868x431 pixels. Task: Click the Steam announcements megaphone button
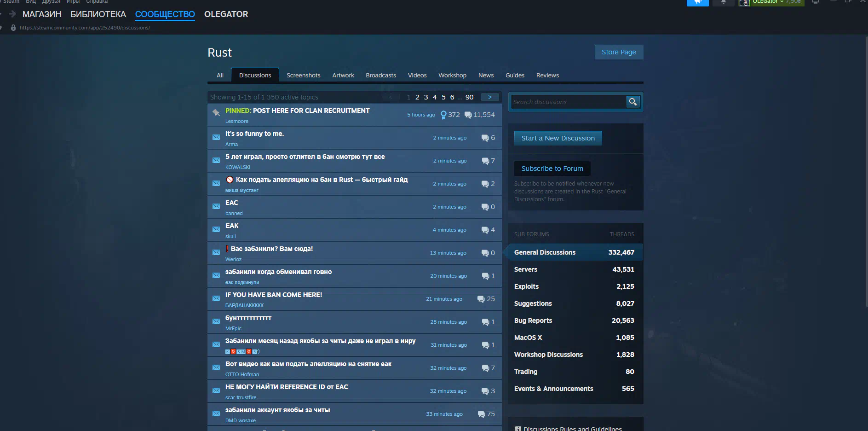pyautogui.click(x=698, y=2)
